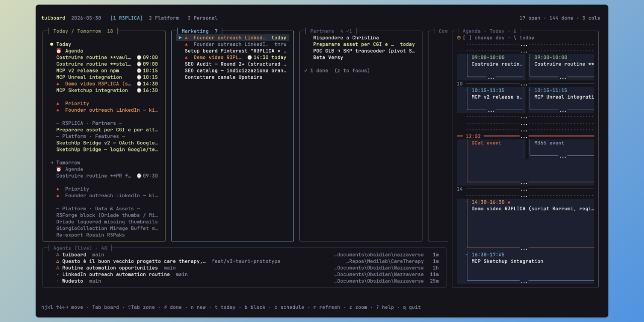This screenshot has width=644, height=322.
Task: Click the 12:02 current-time marker in the Agenda
Action: click(473, 136)
